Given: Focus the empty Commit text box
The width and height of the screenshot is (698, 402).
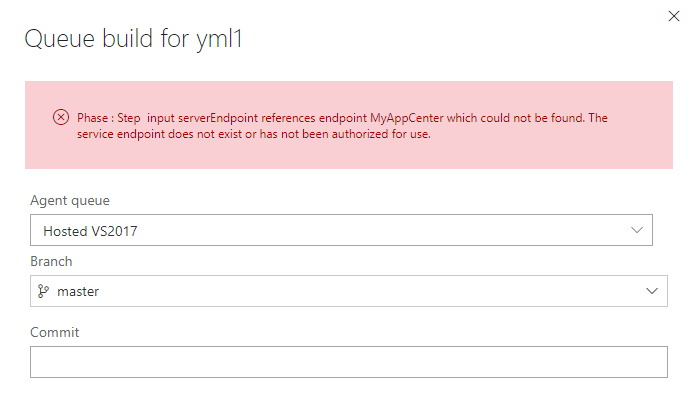Looking at the screenshot, I should tap(349, 362).
